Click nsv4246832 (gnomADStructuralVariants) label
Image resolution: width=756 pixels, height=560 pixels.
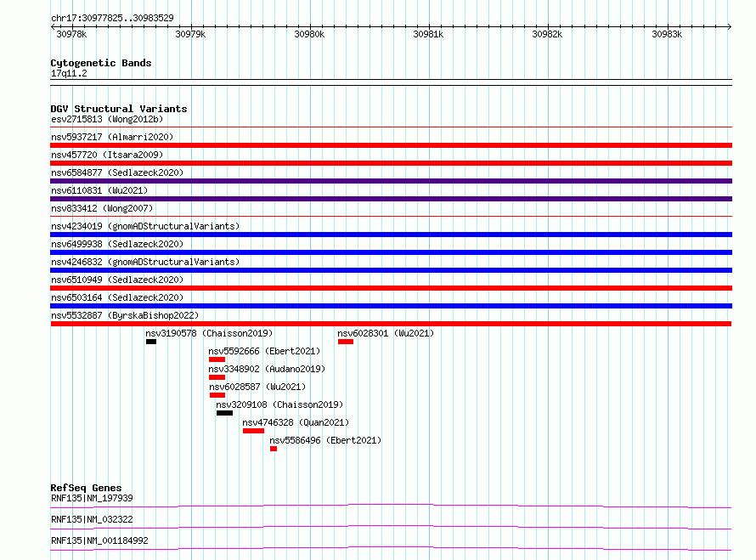[145, 262]
